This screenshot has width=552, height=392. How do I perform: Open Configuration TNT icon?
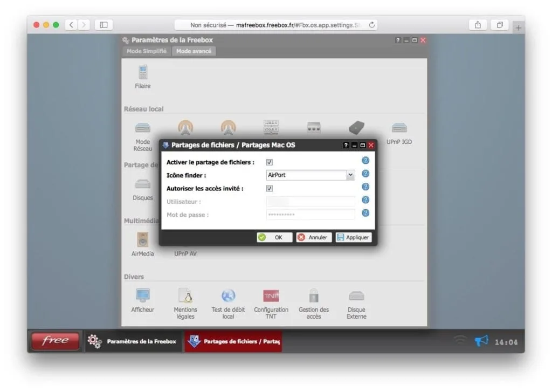[x=271, y=304]
